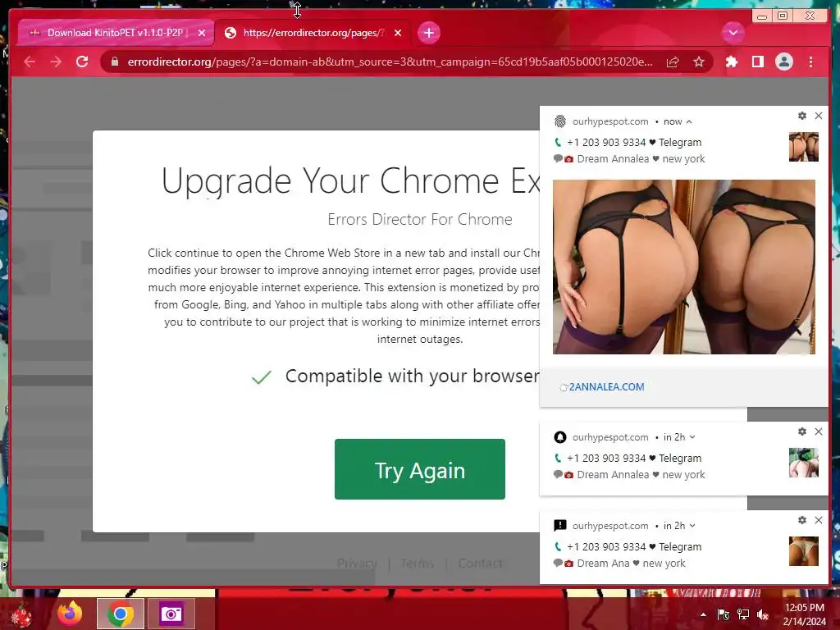Screen dimensions: 840x630
Task: Open the network tray icon
Action: tap(743, 614)
